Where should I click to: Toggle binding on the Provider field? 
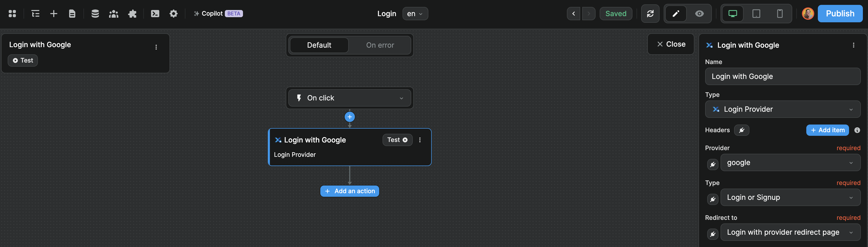(713, 164)
